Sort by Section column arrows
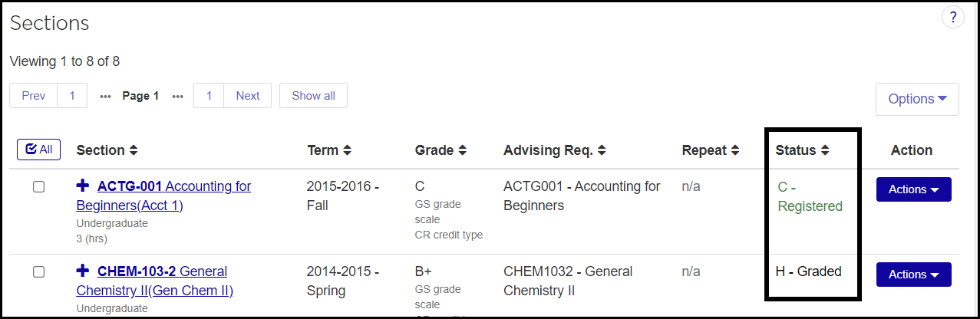Image resolution: width=980 pixels, height=319 pixels. (133, 150)
